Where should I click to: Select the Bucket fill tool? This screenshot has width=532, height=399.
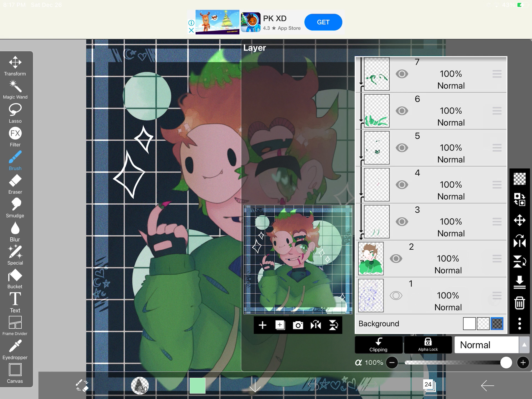pos(15,279)
